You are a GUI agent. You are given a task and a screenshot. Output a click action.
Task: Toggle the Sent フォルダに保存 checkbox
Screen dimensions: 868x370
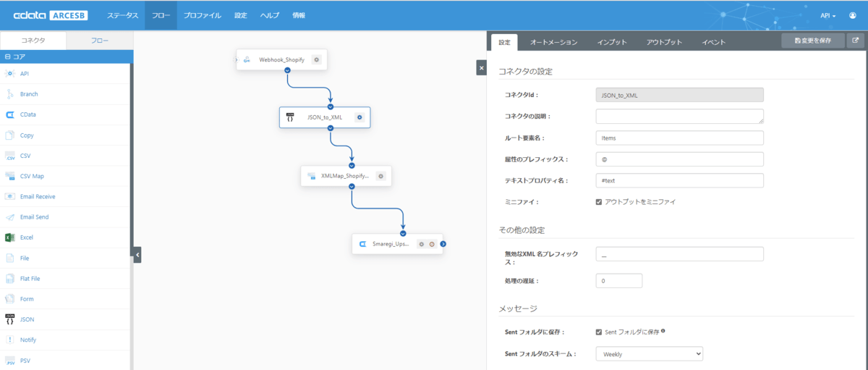click(x=599, y=332)
